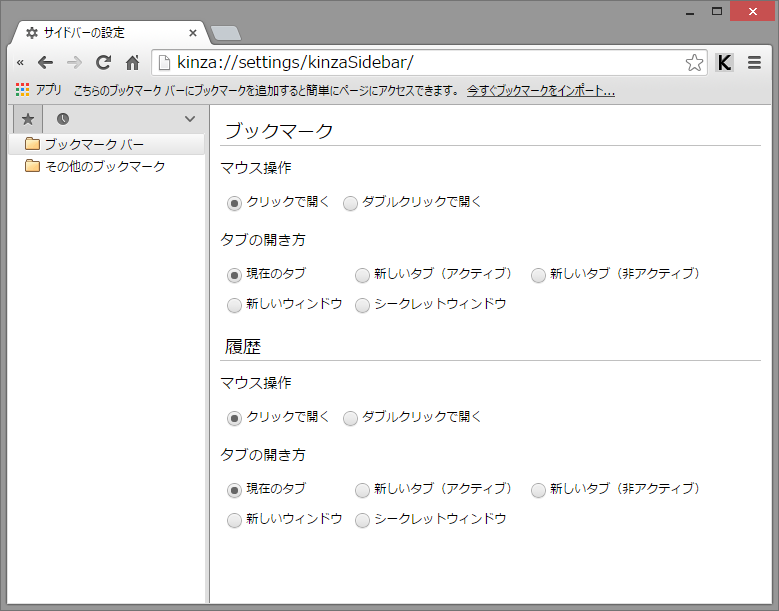Viewport: 779px width, 611px height.
Task: Select ダブルクリックで開く under 履歴
Action: 350,418
